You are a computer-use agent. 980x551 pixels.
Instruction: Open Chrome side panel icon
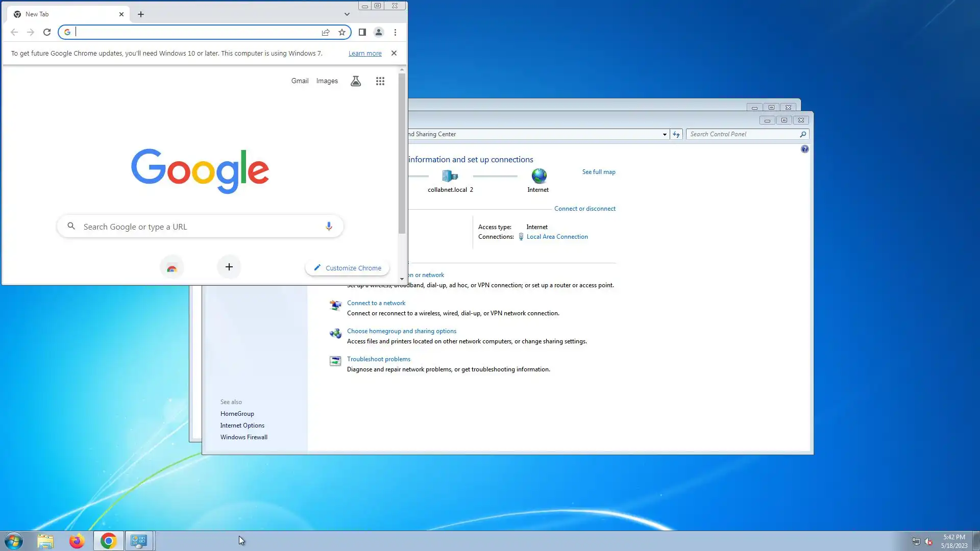(362, 32)
